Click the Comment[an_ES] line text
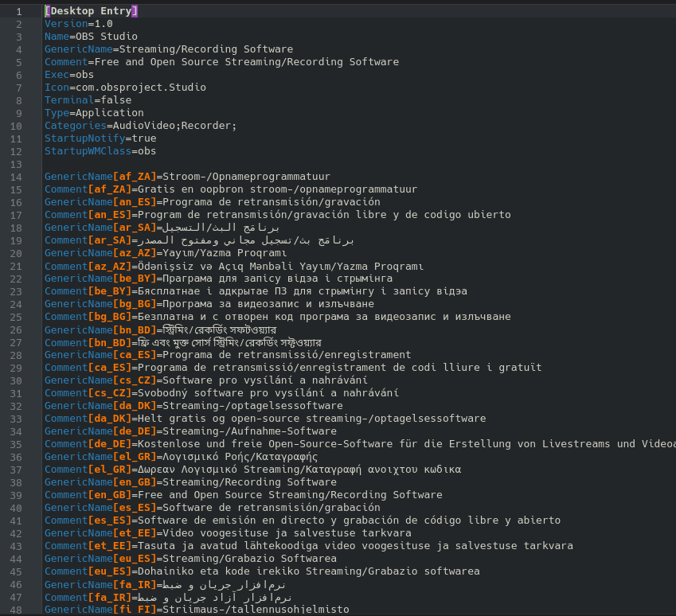 pos(277,215)
